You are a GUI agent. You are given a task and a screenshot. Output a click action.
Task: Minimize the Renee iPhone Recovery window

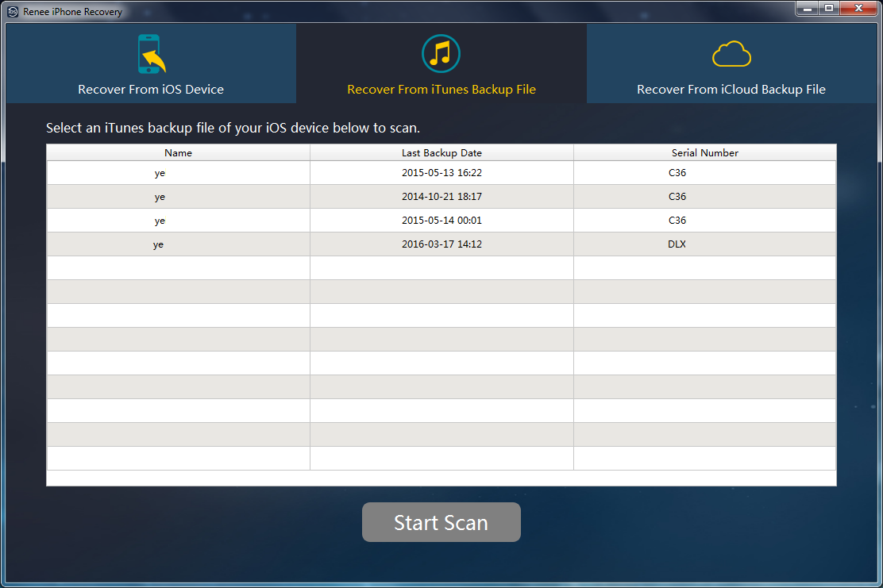coord(808,9)
